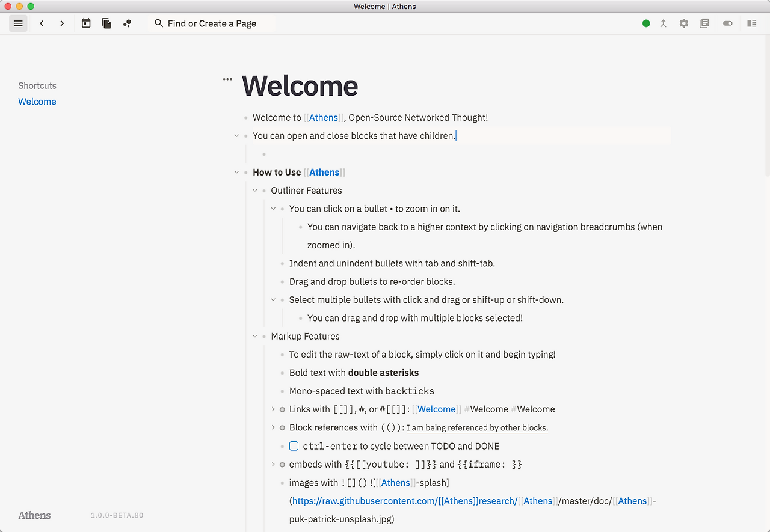Check the TODO checkbox before ctrl-enter
The width and height of the screenshot is (770, 532).
pos(294,446)
